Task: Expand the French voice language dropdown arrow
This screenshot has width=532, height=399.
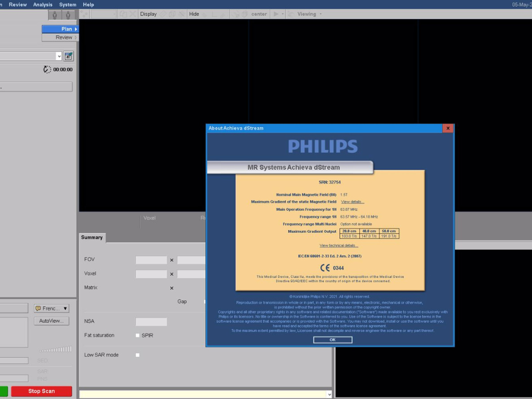Action: [x=65, y=309]
